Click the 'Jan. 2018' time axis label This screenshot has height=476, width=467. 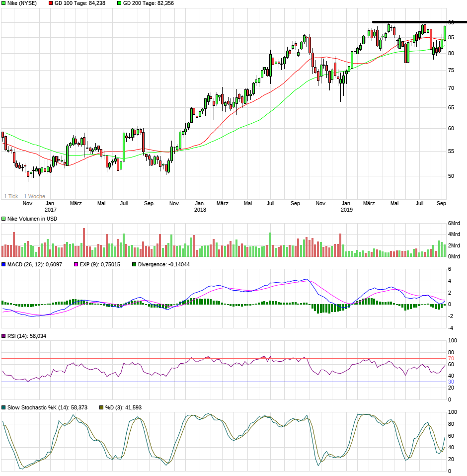[x=200, y=206]
